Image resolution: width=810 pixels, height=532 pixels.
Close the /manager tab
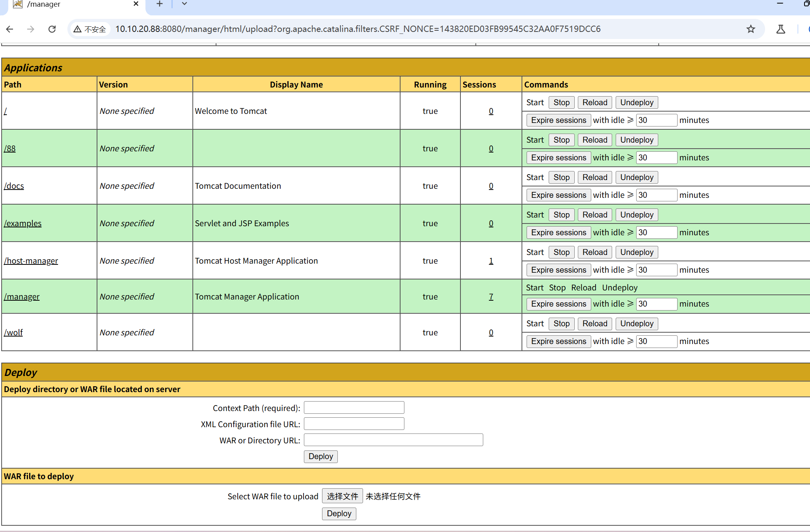[x=136, y=4]
